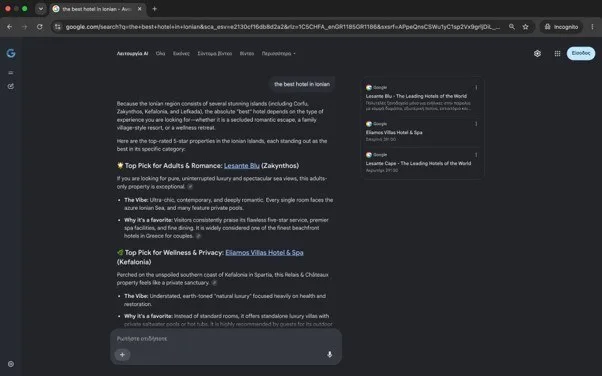
Task: Open the Incognito profile button
Action: coord(561,27)
